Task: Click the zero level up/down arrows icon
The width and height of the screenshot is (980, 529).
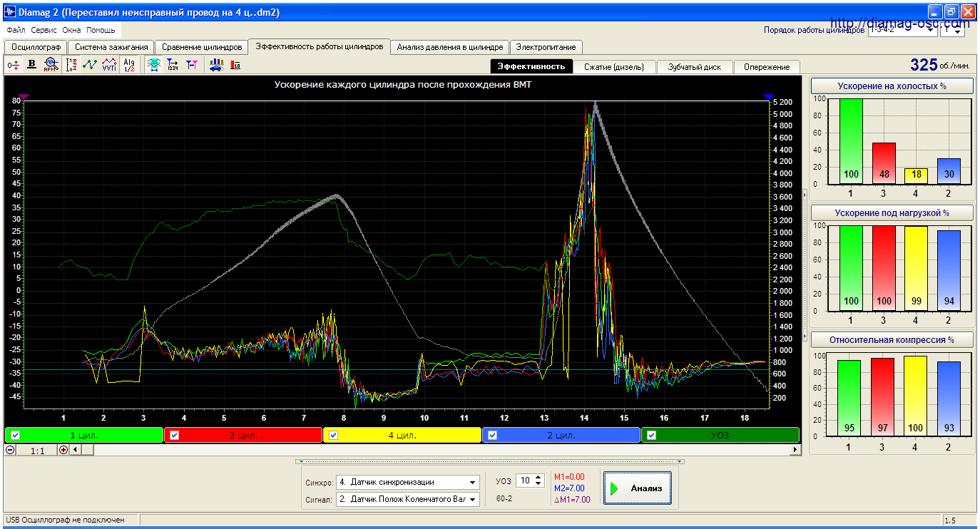Action: pyautogui.click(x=13, y=65)
